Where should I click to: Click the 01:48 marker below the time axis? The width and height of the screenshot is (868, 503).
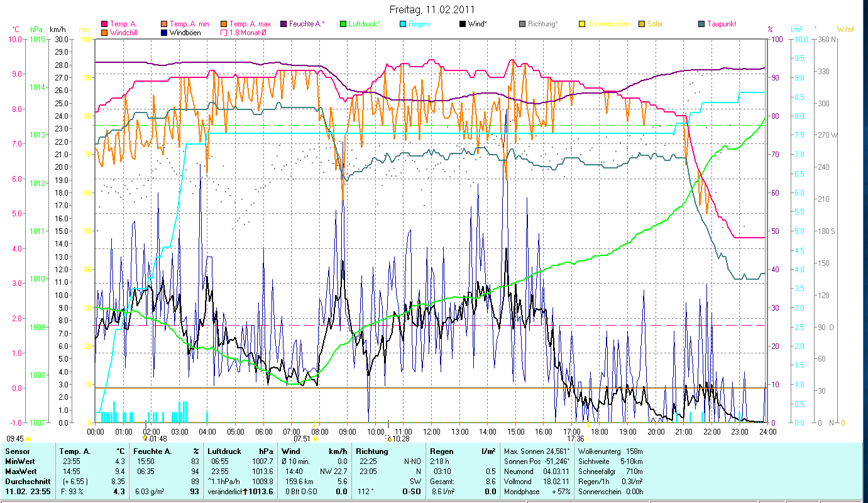tap(157, 439)
